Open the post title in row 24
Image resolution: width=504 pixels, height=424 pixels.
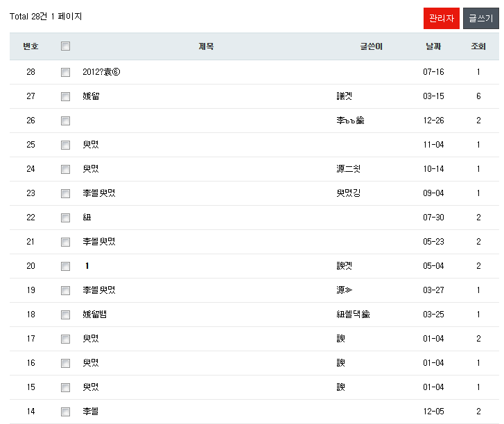(x=91, y=168)
